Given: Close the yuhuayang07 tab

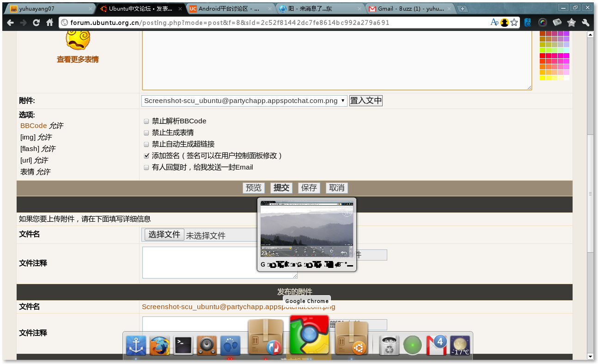Looking at the screenshot, I should coord(91,9).
